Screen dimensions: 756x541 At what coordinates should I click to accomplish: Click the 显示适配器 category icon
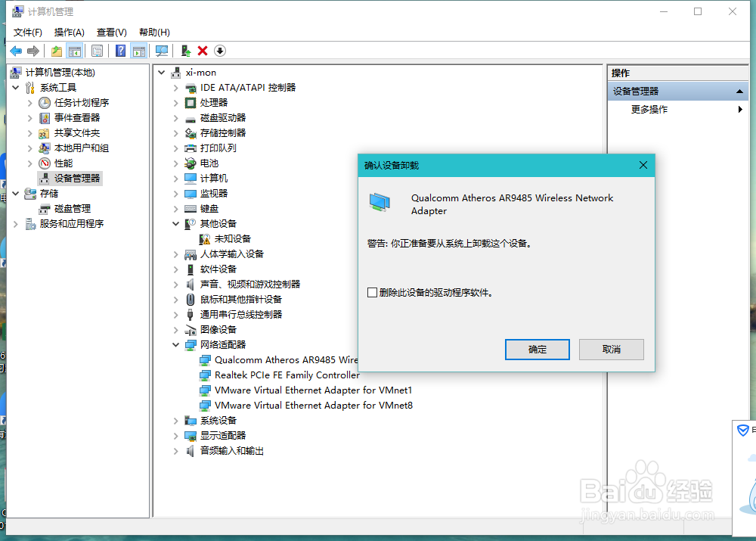191,436
